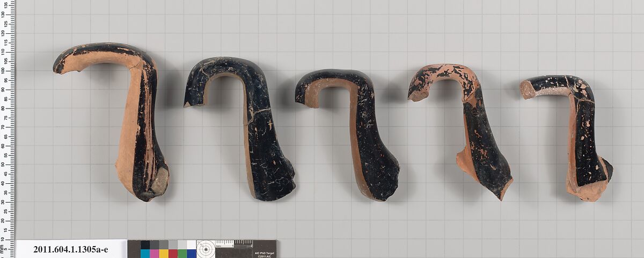Click the cyan swatch on the color target
The width and height of the screenshot is (644, 258).
click(x=146, y=254)
